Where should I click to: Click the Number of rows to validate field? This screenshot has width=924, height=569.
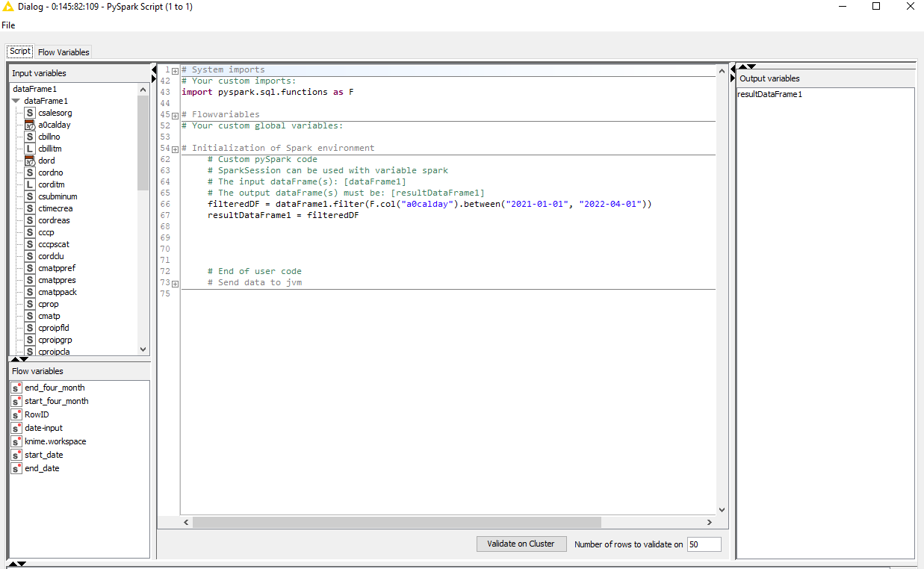(704, 544)
